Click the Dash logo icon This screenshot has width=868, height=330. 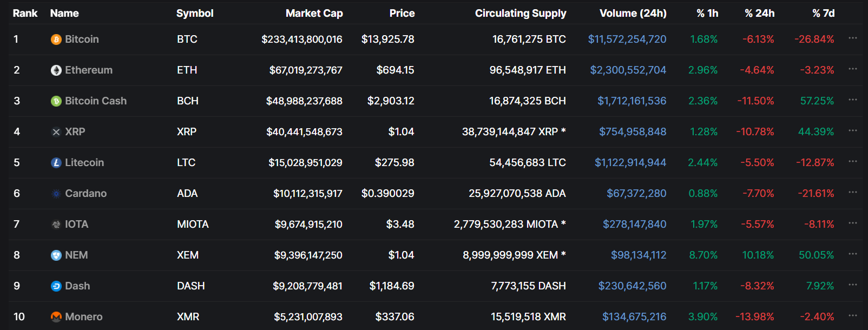click(x=56, y=286)
